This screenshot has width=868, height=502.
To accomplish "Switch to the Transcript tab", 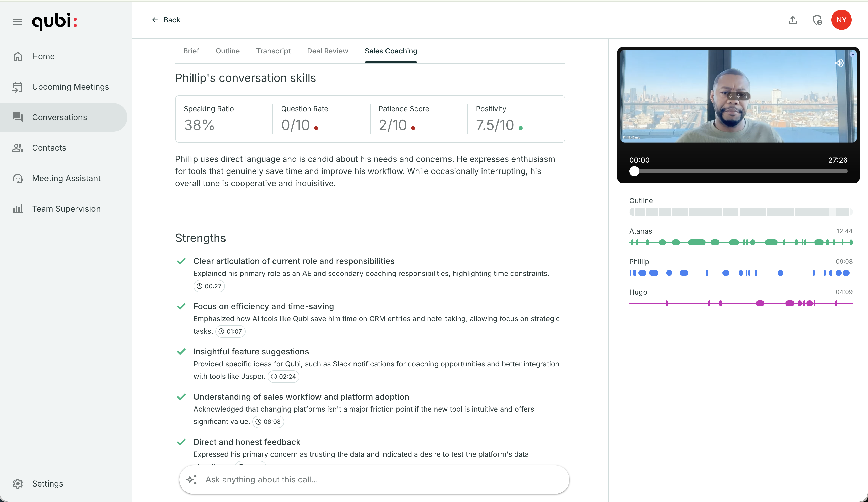I will coord(273,51).
